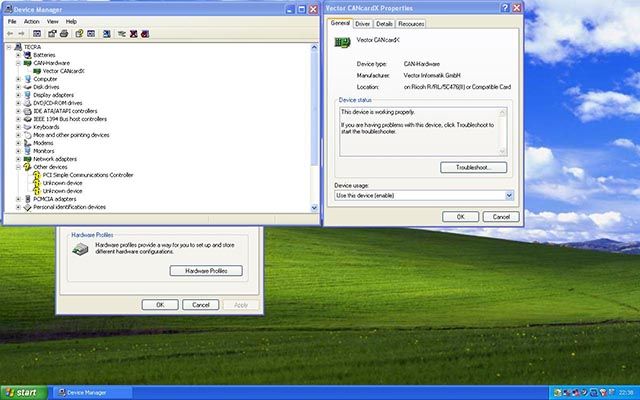Open Properties via the toolbar properties icon

(52, 34)
